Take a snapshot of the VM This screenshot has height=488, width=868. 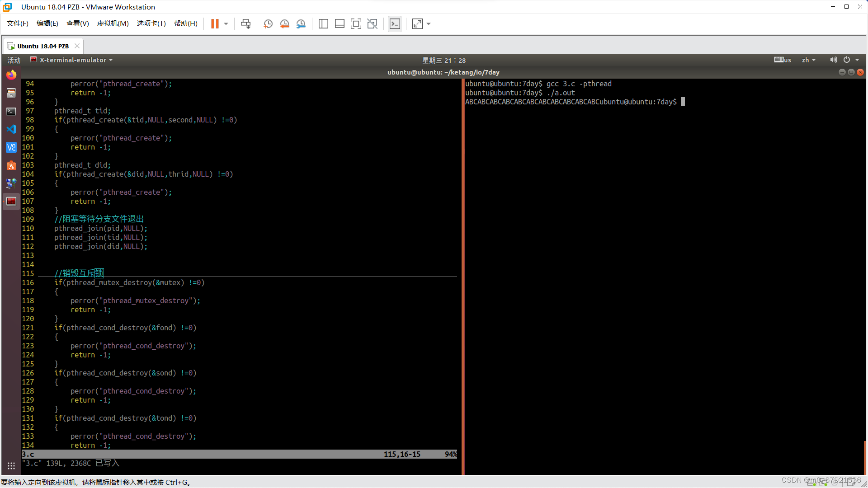coord(268,24)
